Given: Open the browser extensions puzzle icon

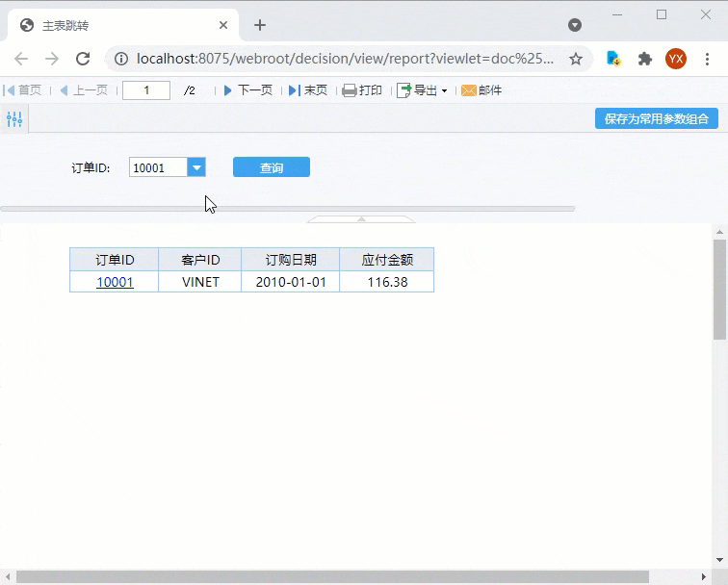Looking at the screenshot, I should [x=645, y=59].
